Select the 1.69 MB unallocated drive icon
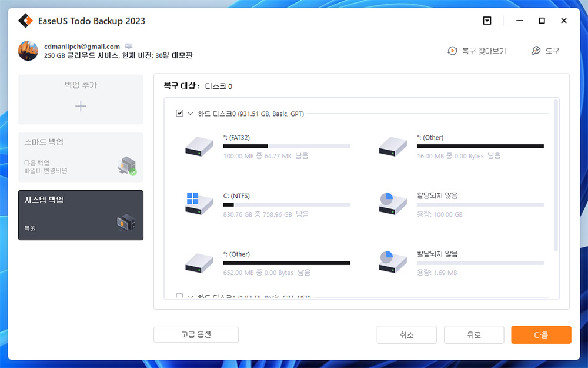Screen dimensions: 588x368 393,262
